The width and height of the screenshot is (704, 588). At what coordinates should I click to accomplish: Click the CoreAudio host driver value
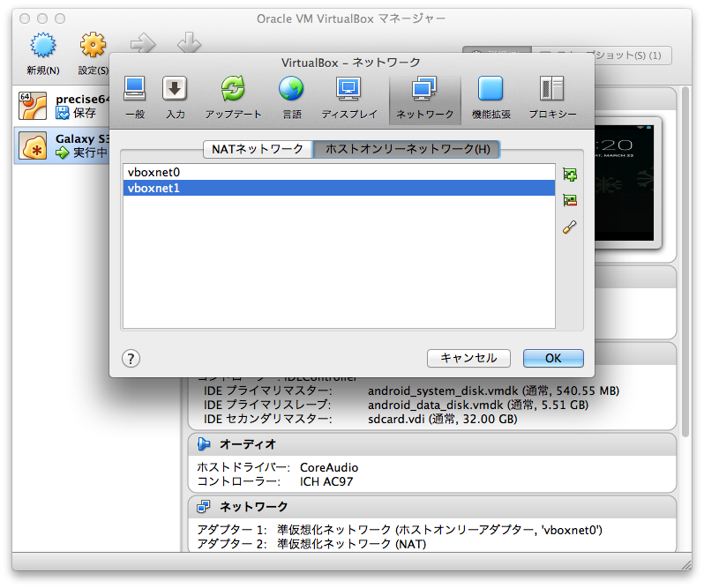329,467
